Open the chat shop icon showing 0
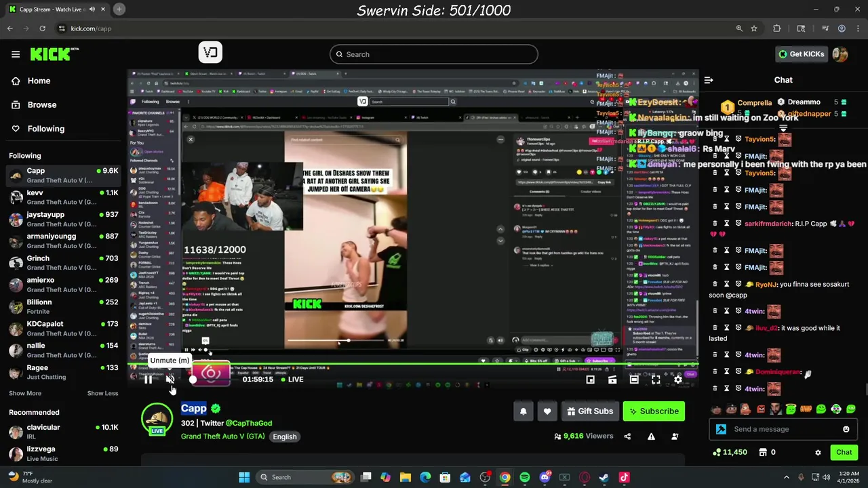The height and width of the screenshot is (488, 868). [767, 452]
